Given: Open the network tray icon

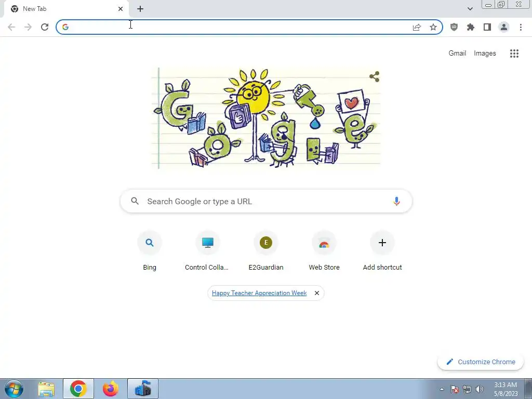Looking at the screenshot, I should click(x=467, y=389).
